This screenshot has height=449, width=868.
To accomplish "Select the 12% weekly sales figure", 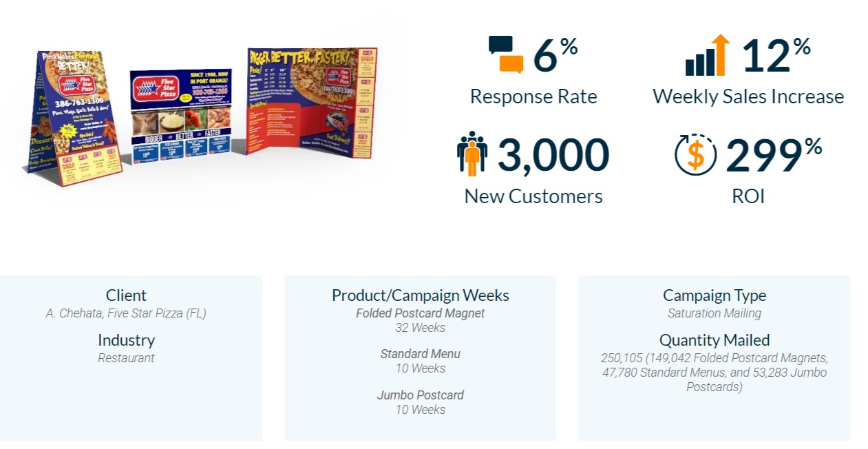I will (x=776, y=55).
